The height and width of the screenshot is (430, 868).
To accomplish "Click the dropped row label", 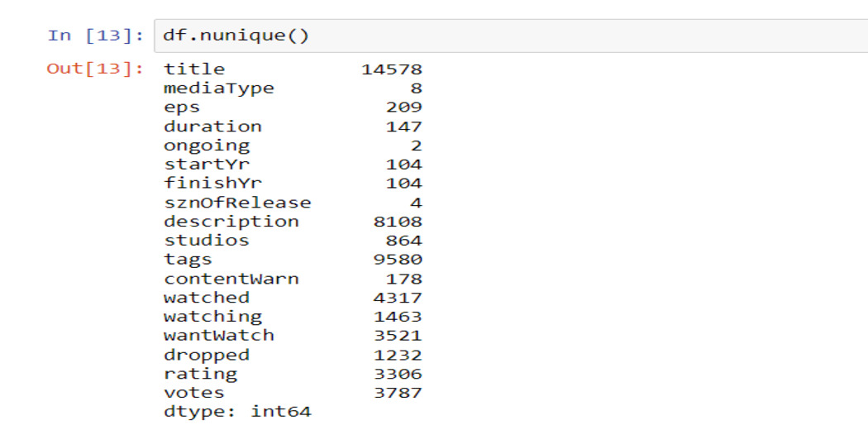I will pyautogui.click(x=207, y=355).
